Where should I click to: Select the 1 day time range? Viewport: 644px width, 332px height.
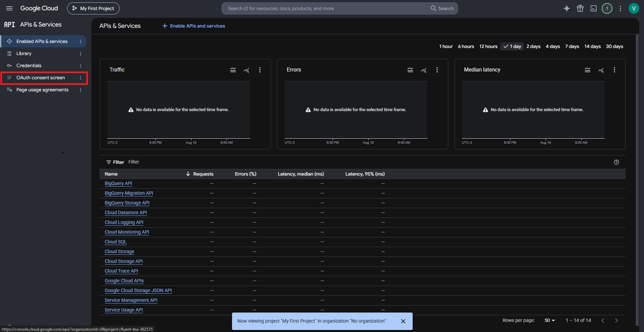point(512,46)
